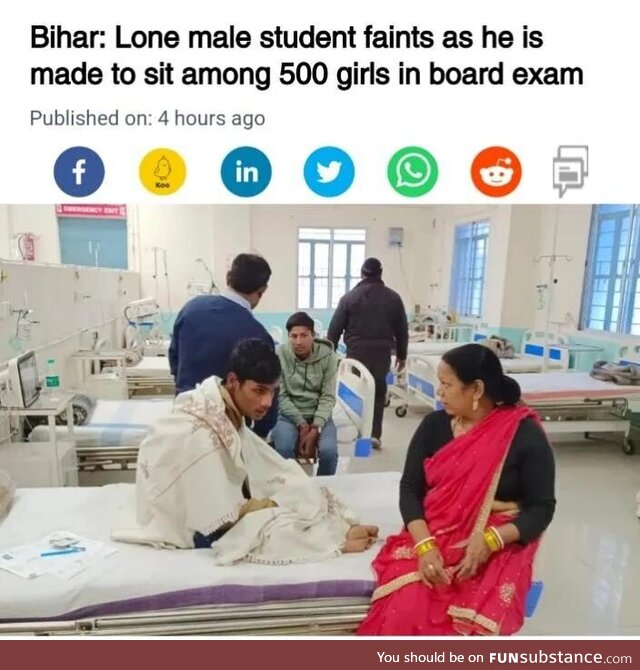Screen dimensions: 640x670
Task: Tweet the article with Twitter icon
Action: click(329, 171)
